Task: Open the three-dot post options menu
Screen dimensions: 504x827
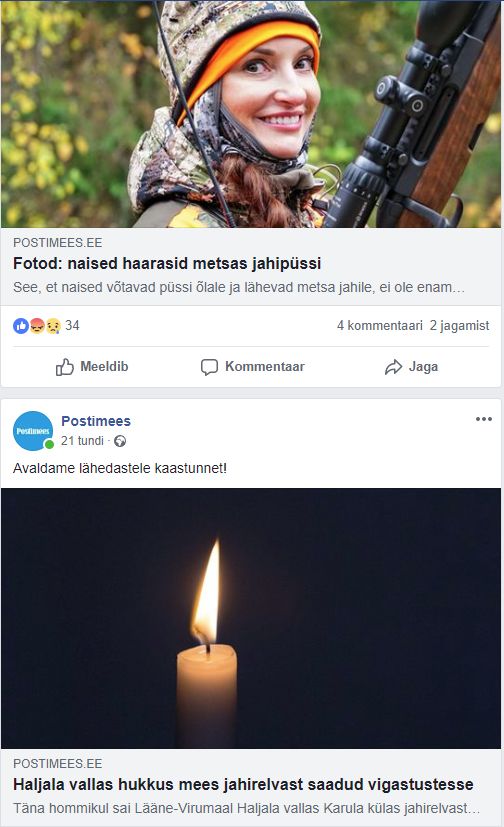Action: pos(483,419)
